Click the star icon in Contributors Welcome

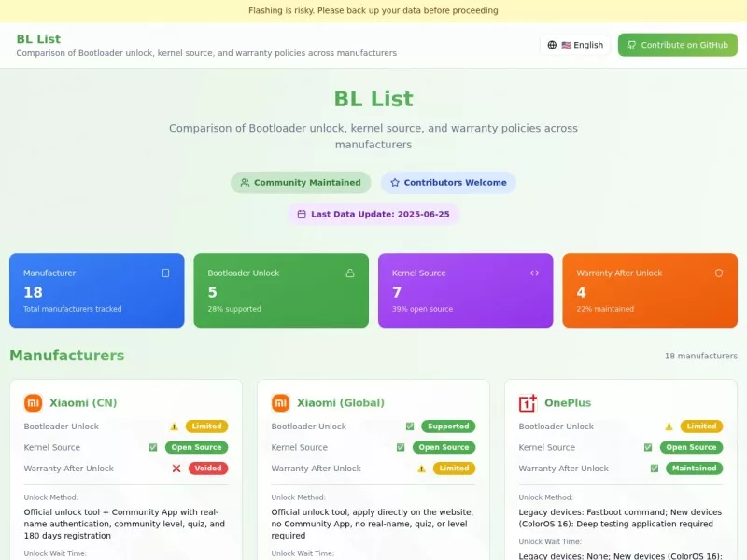point(395,182)
